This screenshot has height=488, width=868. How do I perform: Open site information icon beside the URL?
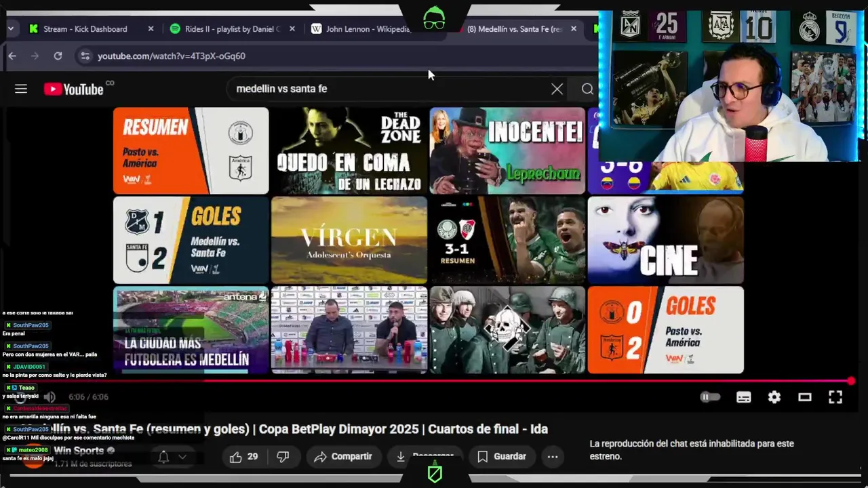(x=85, y=56)
